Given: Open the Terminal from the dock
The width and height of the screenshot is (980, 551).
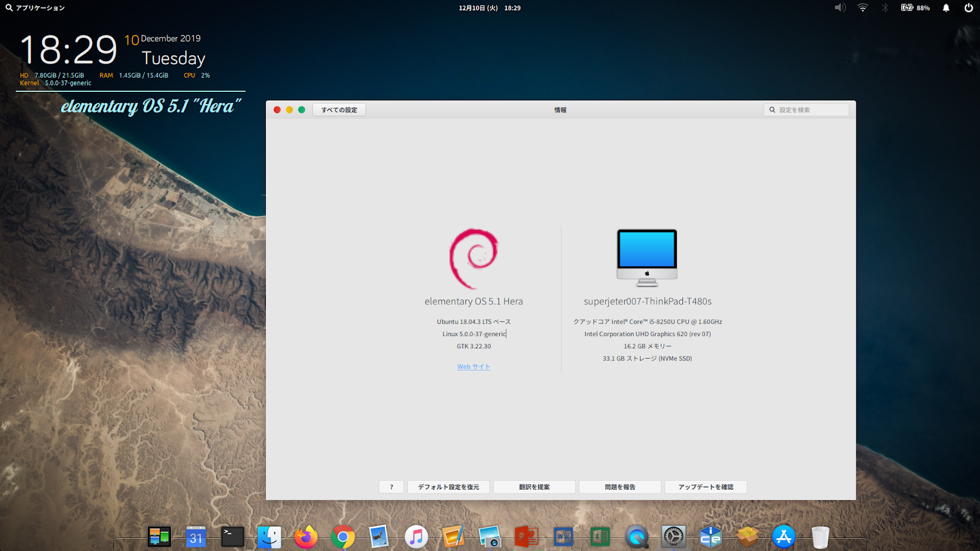Looking at the screenshot, I should 233,537.
